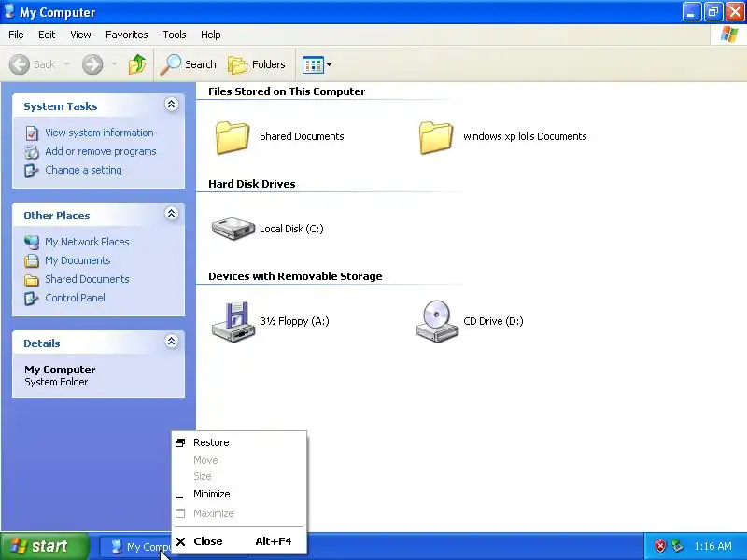Open Forward history dropdown arrow
The width and height of the screenshot is (747, 560).
click(x=114, y=64)
